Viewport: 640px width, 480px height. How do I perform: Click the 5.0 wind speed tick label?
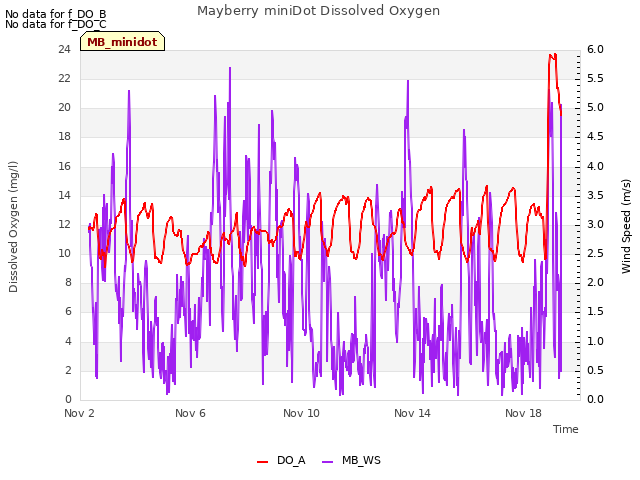click(595, 107)
